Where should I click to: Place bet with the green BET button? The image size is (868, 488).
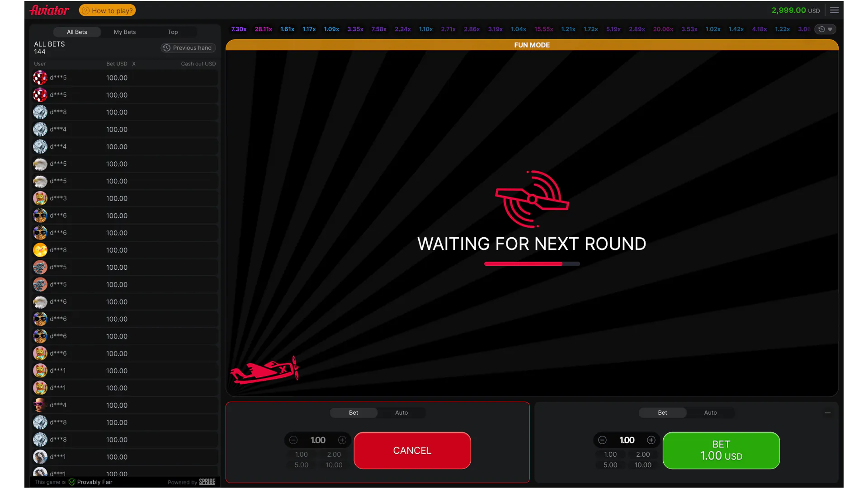pyautogui.click(x=721, y=450)
